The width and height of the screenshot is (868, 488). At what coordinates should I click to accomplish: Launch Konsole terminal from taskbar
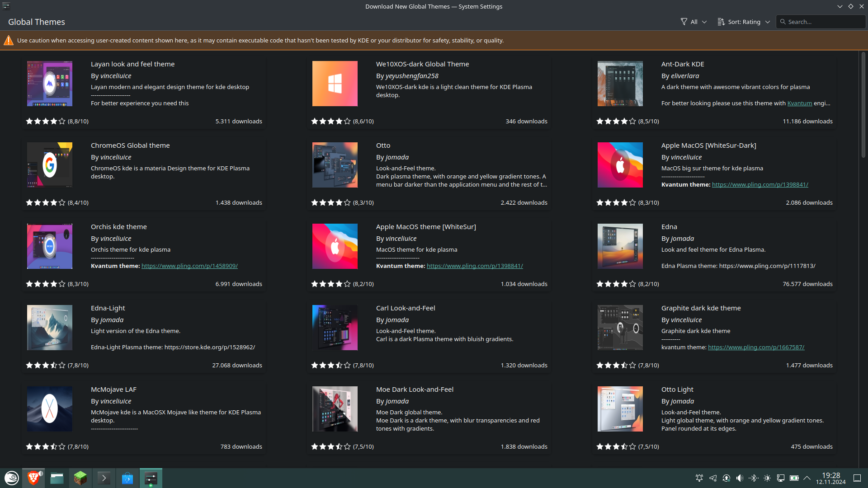(104, 478)
